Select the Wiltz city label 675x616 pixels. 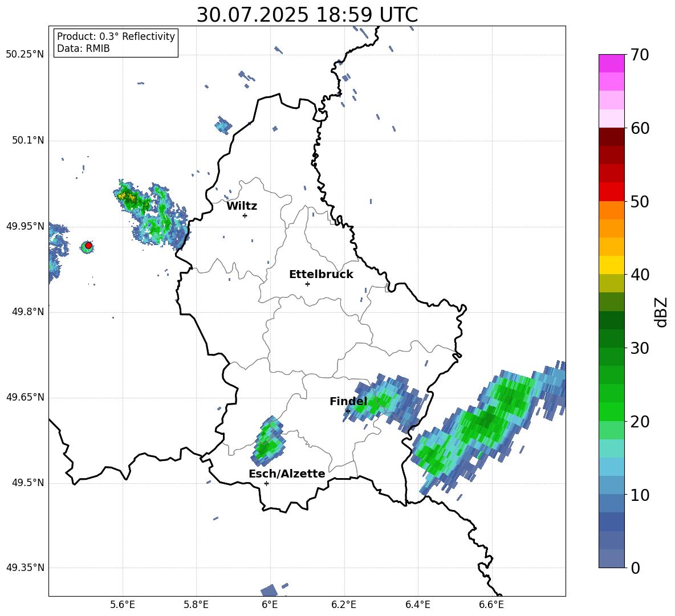click(242, 206)
